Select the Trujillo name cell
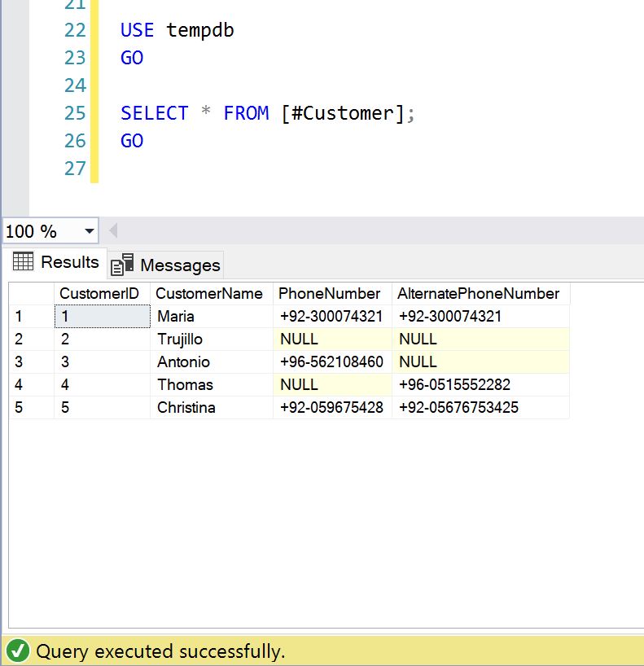 180,339
